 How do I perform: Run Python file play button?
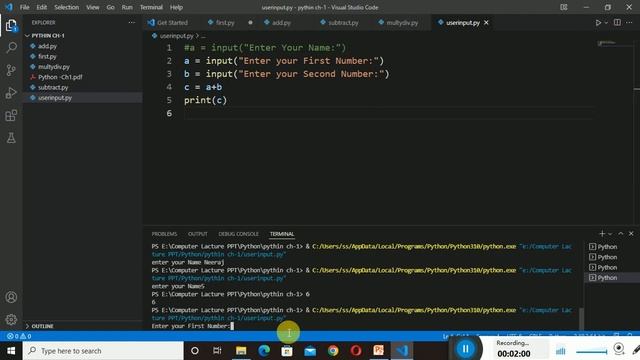click(x=598, y=23)
